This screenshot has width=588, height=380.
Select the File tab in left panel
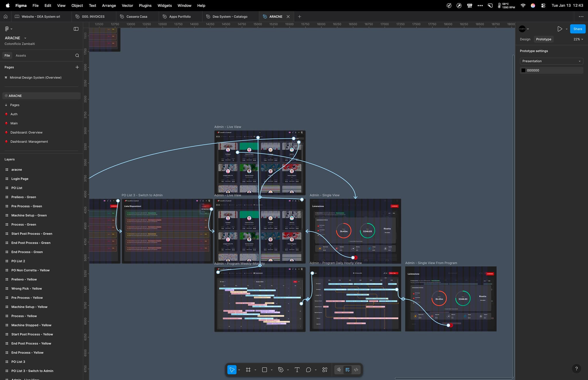click(7, 55)
